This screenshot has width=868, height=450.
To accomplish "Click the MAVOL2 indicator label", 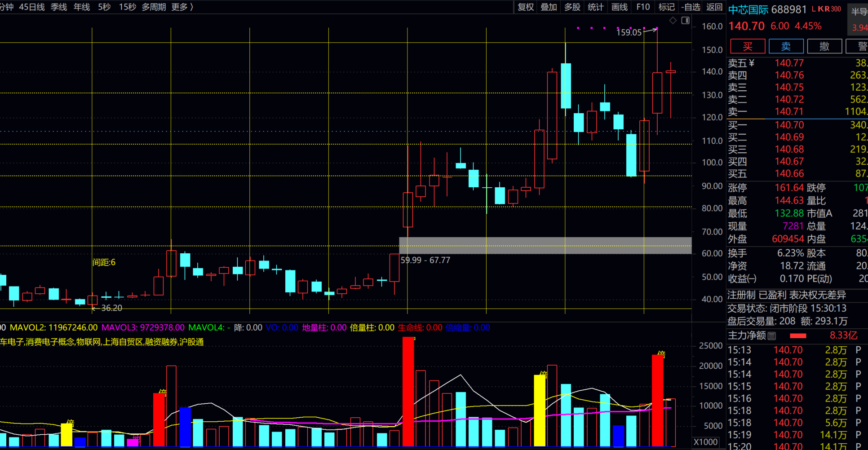I will coord(54,327).
